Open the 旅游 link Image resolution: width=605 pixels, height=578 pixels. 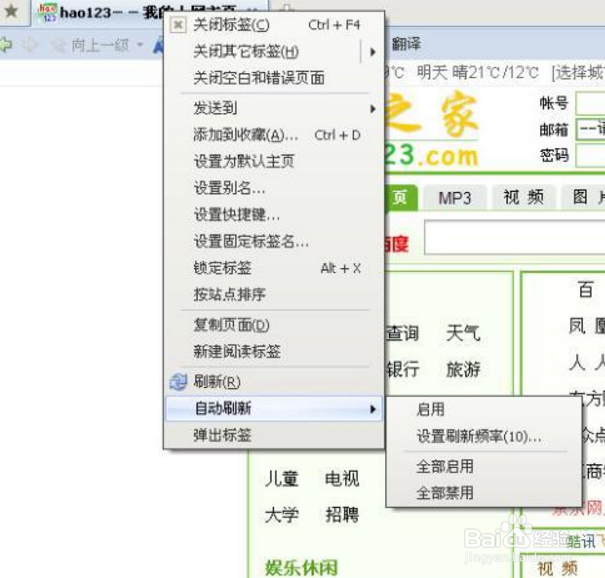(x=463, y=369)
